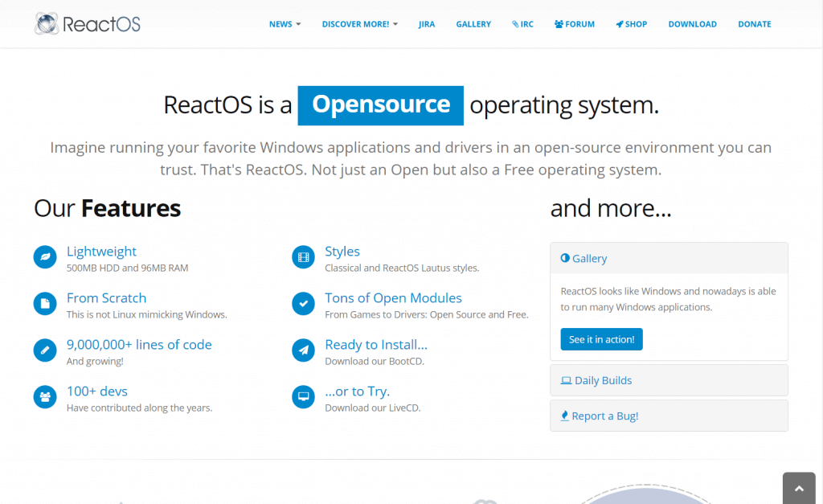Click the 100+ devs contributors icon
Screen dimensions: 823x504
tap(45, 397)
